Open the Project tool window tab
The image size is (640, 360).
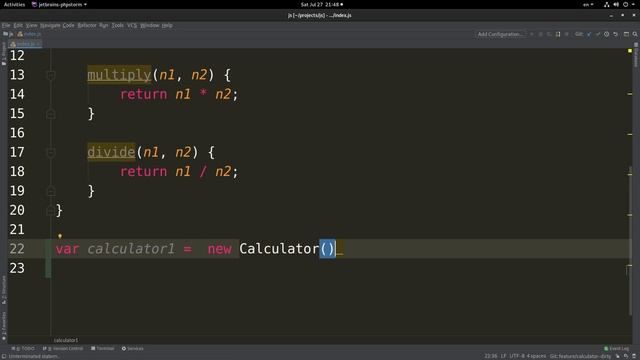(x=4, y=53)
